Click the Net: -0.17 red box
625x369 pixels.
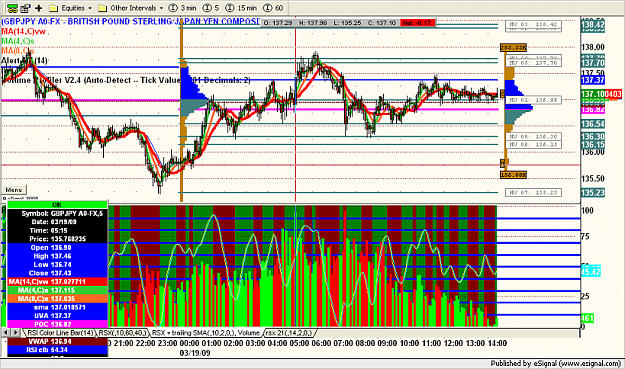(417, 23)
